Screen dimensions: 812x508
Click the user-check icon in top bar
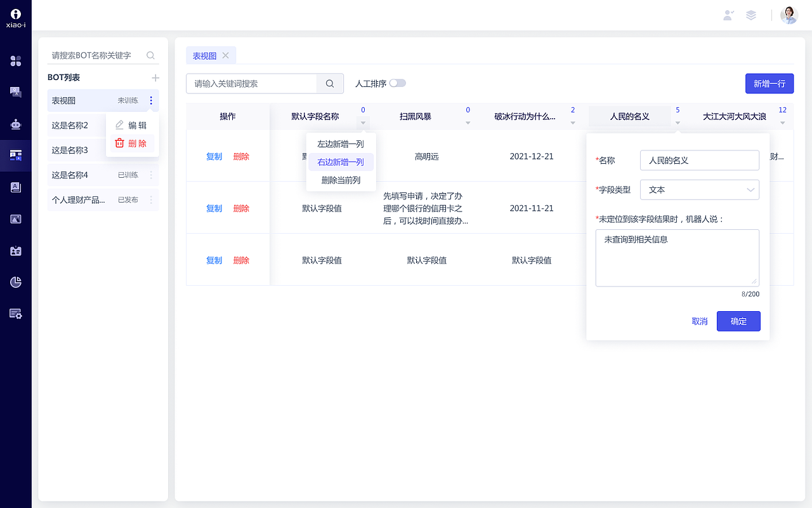click(728, 15)
